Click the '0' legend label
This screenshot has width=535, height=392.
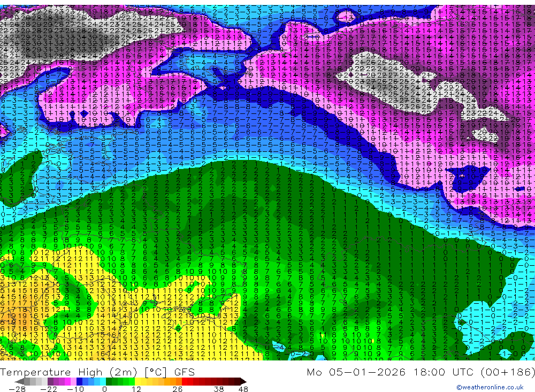[x=104, y=389]
